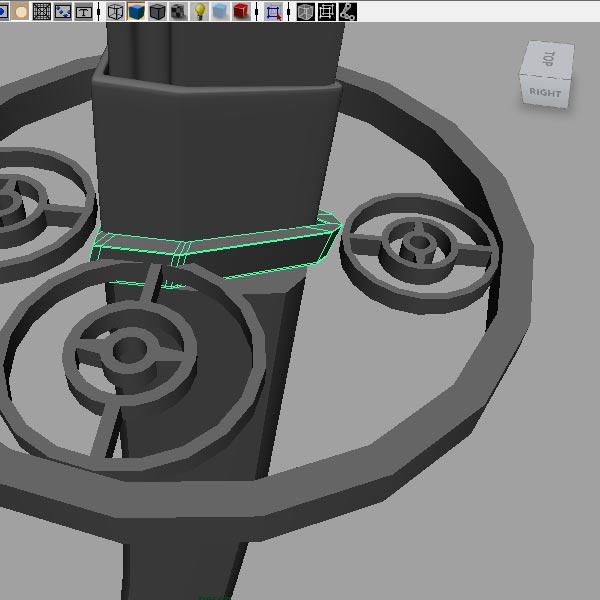The image size is (600, 600).
Task: Toggle isolate select icon
Action: [273, 11]
